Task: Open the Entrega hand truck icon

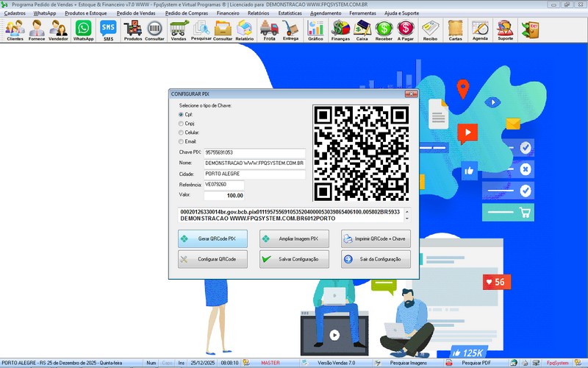Action: coord(290,30)
